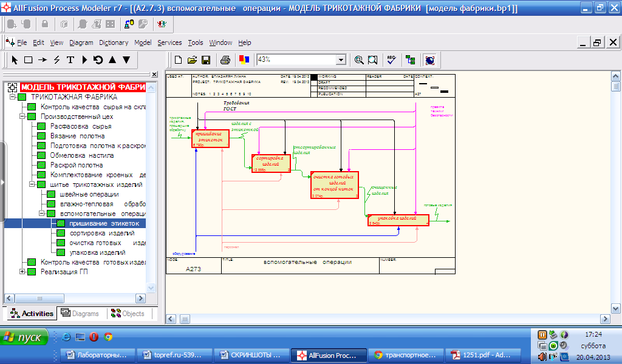Collapse the шитье трикотажных изделий node

[x=32, y=184]
